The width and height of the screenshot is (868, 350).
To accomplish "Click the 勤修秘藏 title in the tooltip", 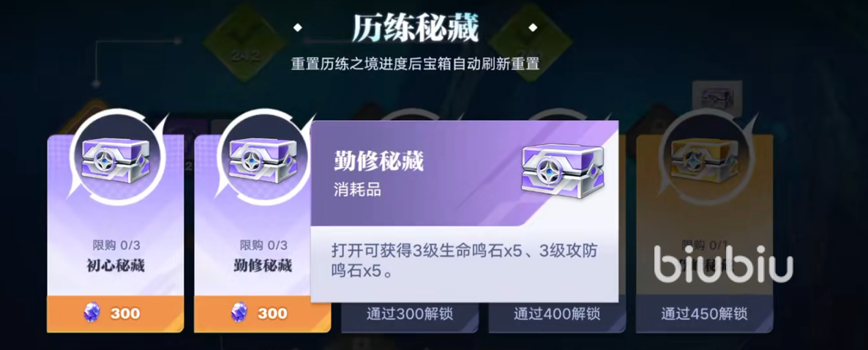I will (x=378, y=162).
